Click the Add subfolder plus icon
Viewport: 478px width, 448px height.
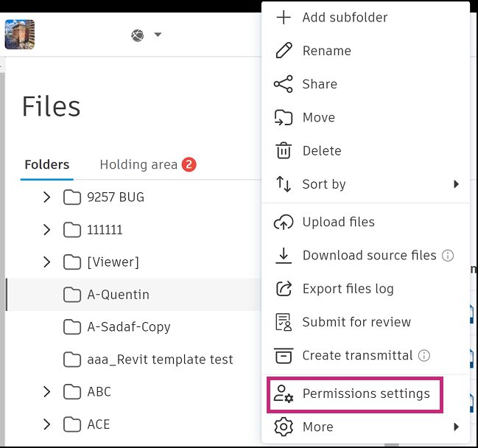(x=283, y=18)
